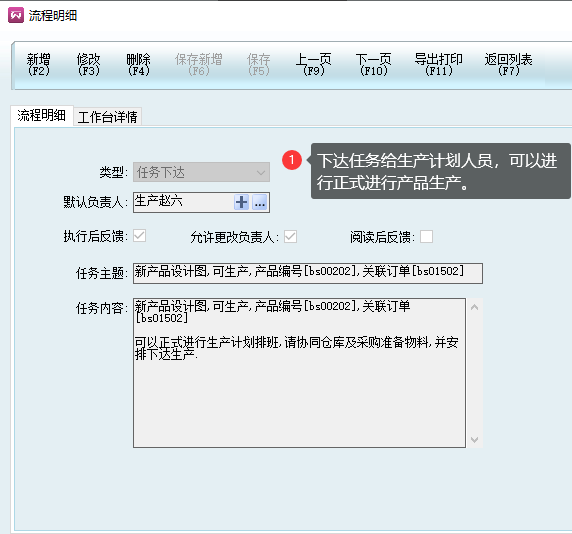
Task: Click the 任务内容 scrollbar down arrow
Action: [x=474, y=440]
